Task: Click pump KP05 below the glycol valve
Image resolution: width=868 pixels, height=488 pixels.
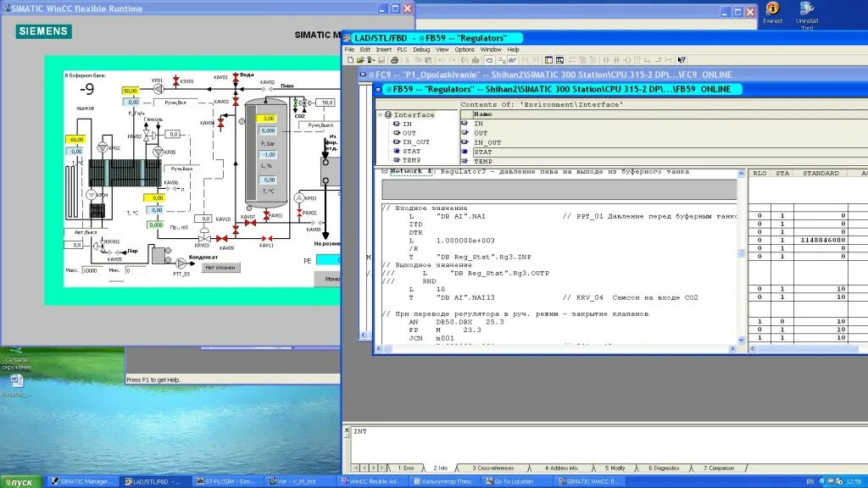Action: coord(159,152)
